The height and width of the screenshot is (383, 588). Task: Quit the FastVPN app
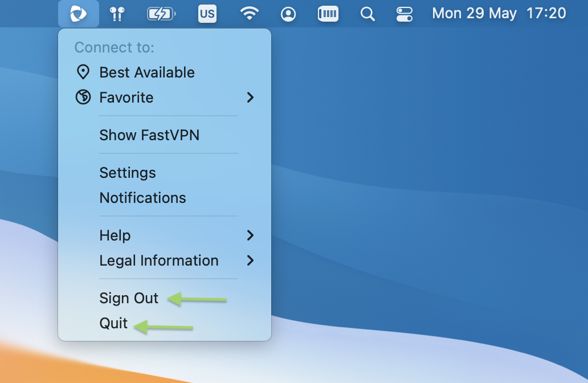point(113,323)
